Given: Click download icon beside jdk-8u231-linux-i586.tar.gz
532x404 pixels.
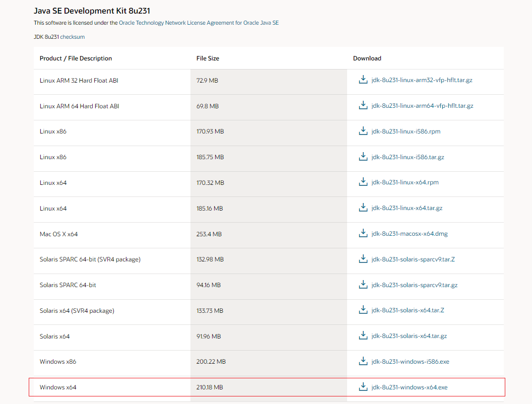Looking at the screenshot, I should [x=363, y=157].
